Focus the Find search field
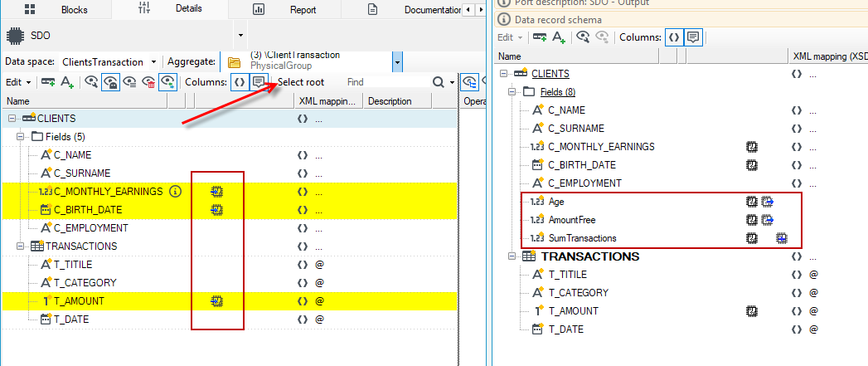 [x=386, y=82]
